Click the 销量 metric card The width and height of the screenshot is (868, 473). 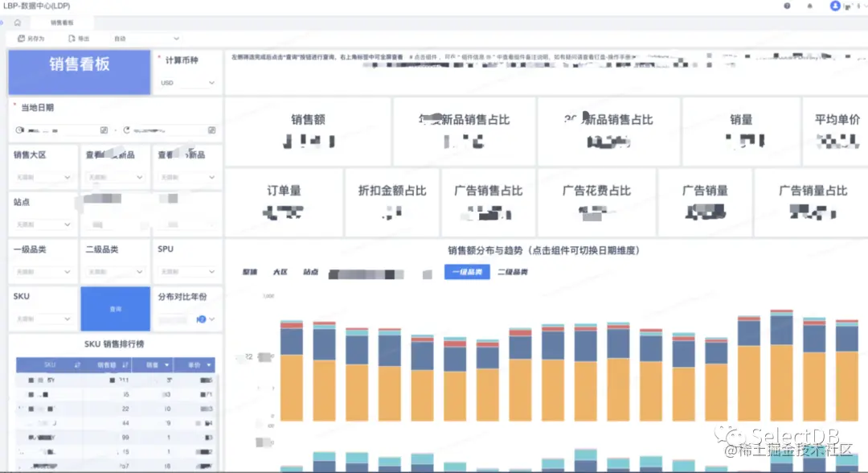[741, 132]
